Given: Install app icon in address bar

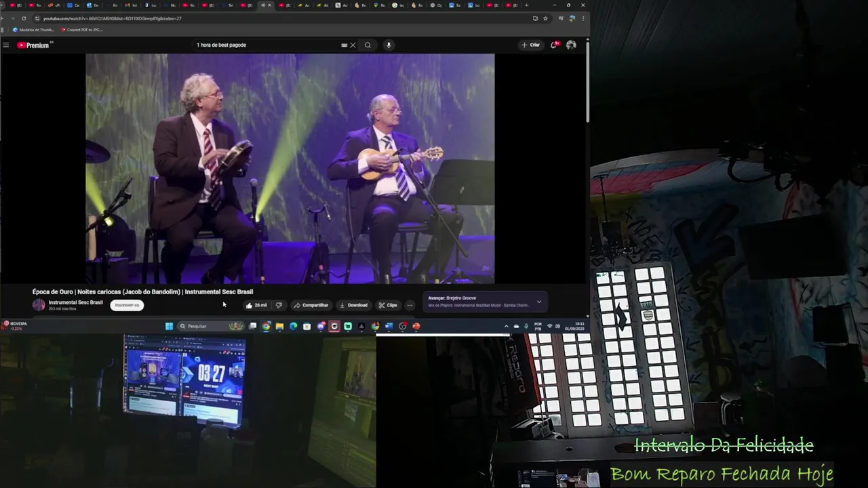Looking at the screenshot, I should pyautogui.click(x=535, y=18).
